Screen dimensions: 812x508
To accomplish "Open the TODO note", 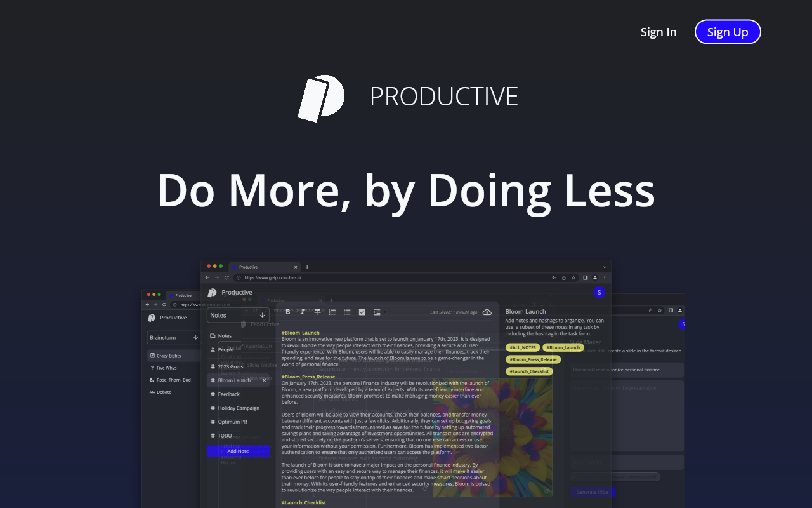I will (238, 436).
